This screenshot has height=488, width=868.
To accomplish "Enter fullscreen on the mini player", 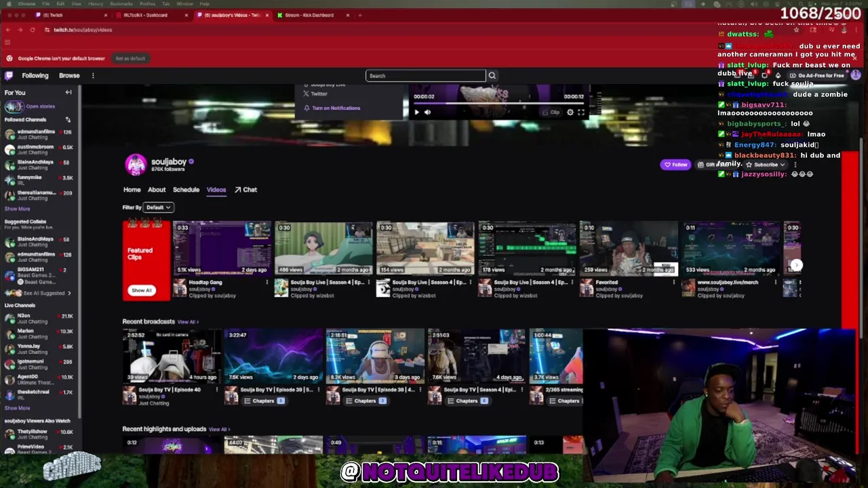I will [581, 113].
